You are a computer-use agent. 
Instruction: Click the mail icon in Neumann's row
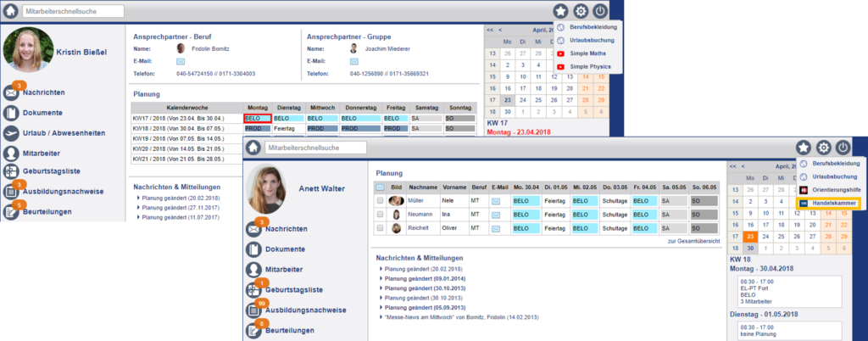click(495, 215)
